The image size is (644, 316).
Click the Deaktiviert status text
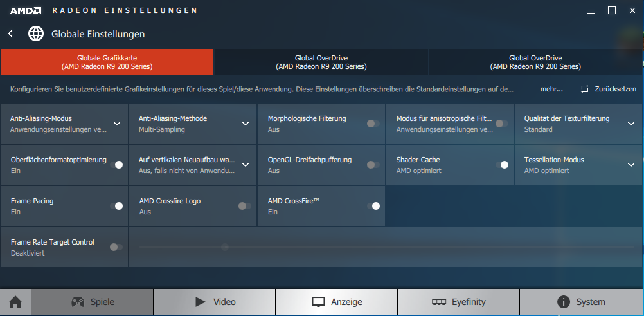pyautogui.click(x=28, y=253)
